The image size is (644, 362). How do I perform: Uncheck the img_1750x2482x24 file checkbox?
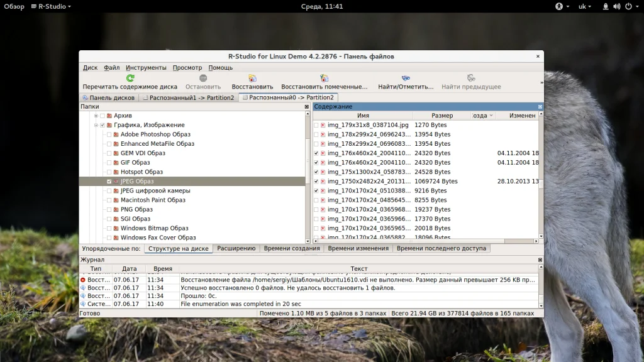point(316,181)
